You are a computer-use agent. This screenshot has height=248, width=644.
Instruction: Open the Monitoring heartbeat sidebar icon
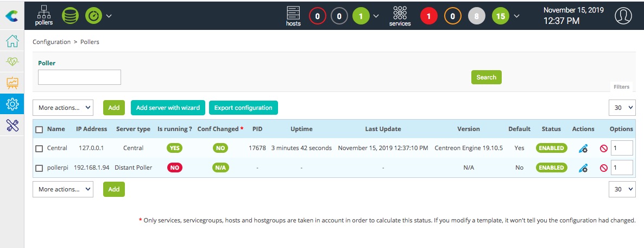coord(12,62)
